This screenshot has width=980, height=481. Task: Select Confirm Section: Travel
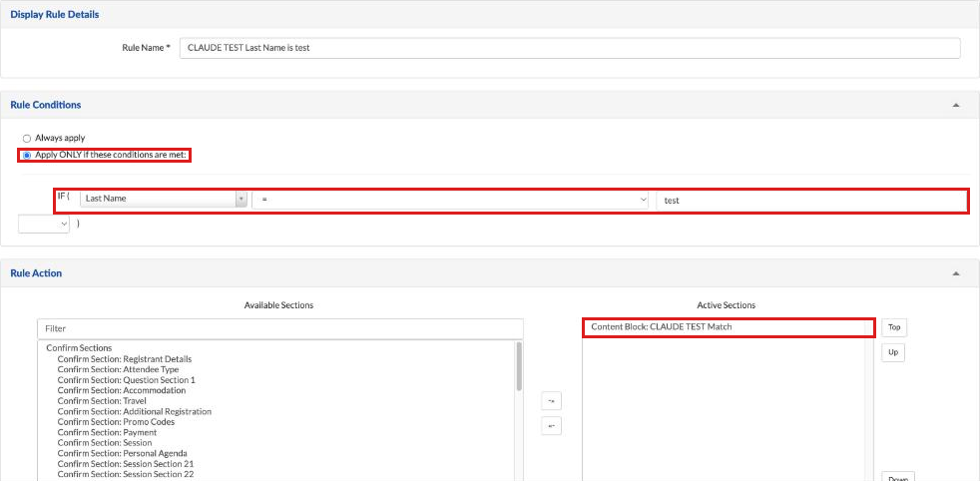[102, 400]
